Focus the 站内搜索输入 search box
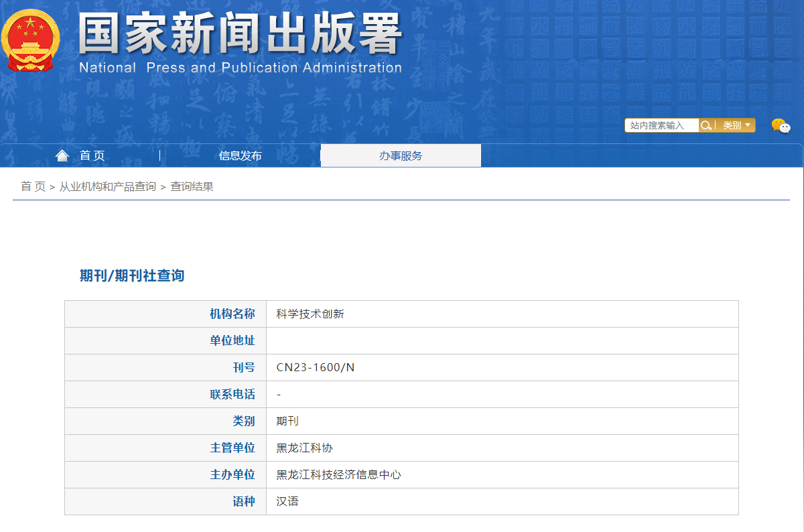 click(661, 125)
